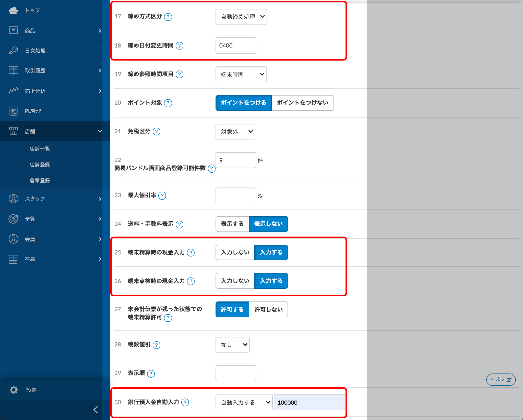523x420 pixels.
Task: Switch 送料・手数料表示 to 表示する
Action: (x=232, y=224)
